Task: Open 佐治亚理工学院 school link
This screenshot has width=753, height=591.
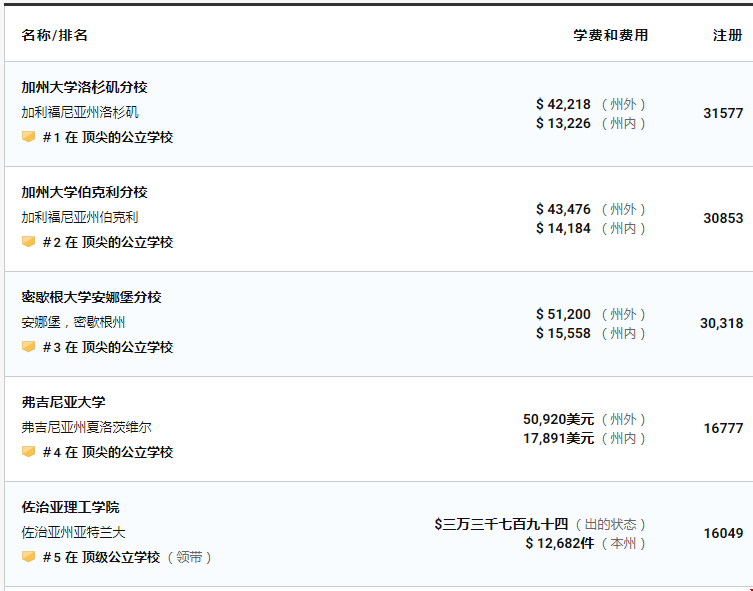Action: 70,507
